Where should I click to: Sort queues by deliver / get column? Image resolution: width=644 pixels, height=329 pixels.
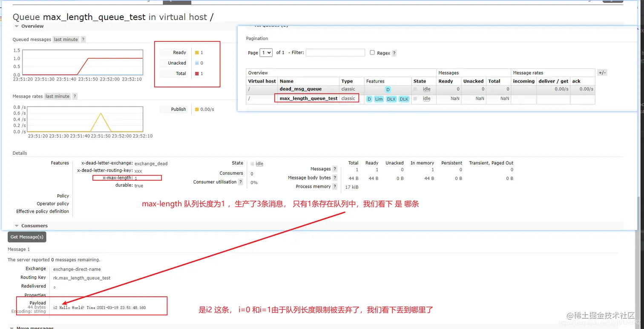553,81
